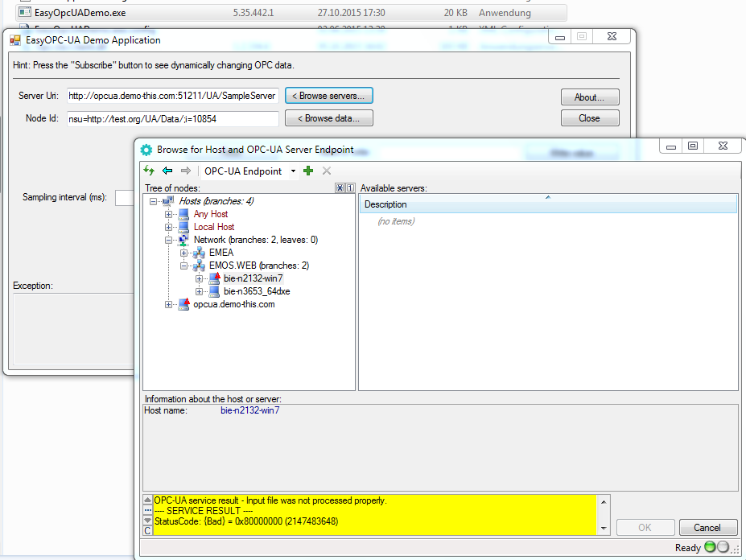Screen dimensions: 746x560
Task: Click the green refresh arrows icon
Action: click(149, 171)
